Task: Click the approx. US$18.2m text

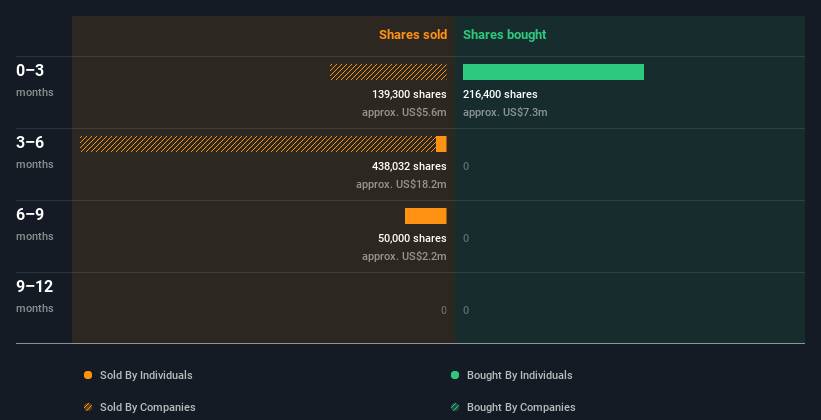Action: 402,184
